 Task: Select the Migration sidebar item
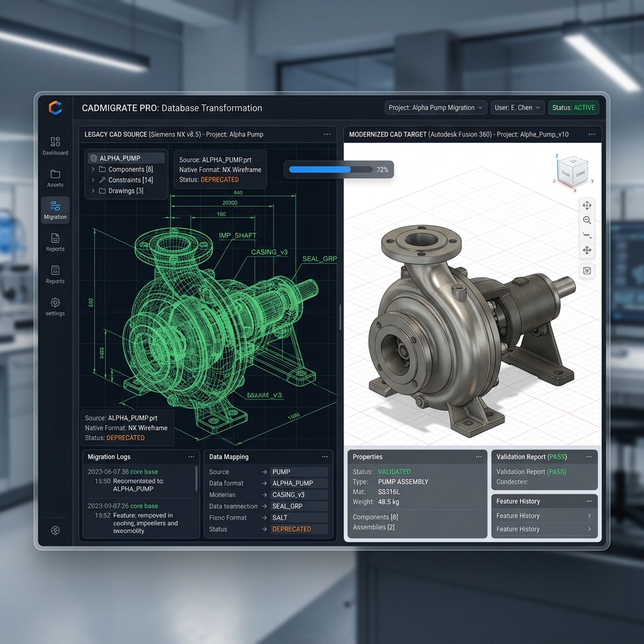pos(55,210)
